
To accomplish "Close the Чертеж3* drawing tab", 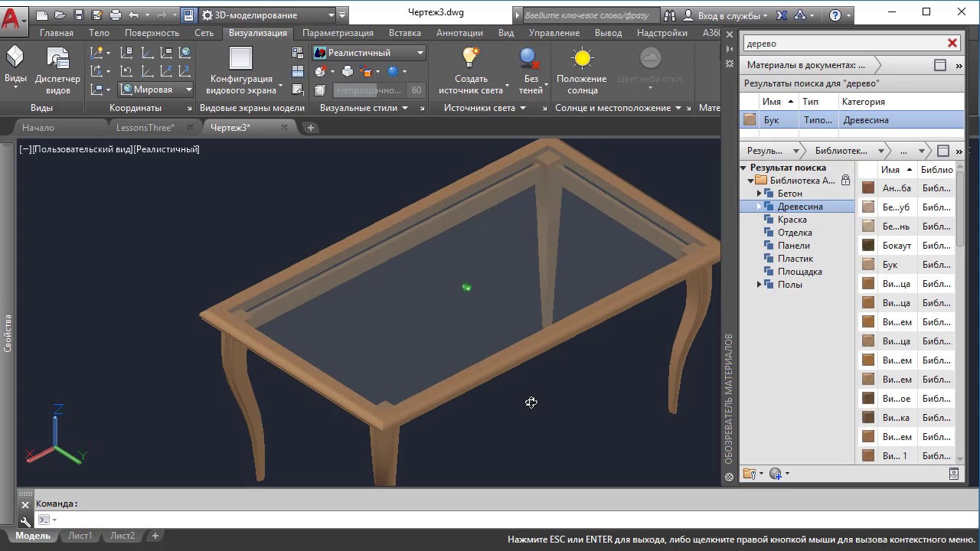I will 285,128.
